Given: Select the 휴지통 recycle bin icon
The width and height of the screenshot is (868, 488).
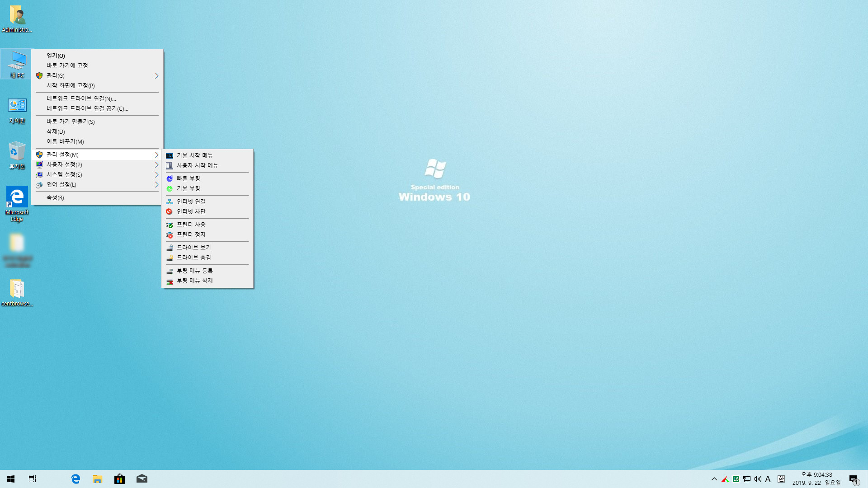Looking at the screenshot, I should 17,156.
